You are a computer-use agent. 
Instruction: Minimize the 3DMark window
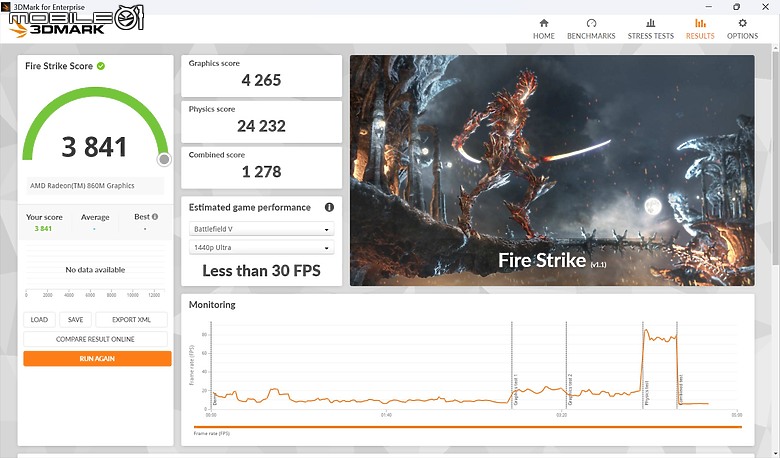pyautogui.click(x=709, y=6)
